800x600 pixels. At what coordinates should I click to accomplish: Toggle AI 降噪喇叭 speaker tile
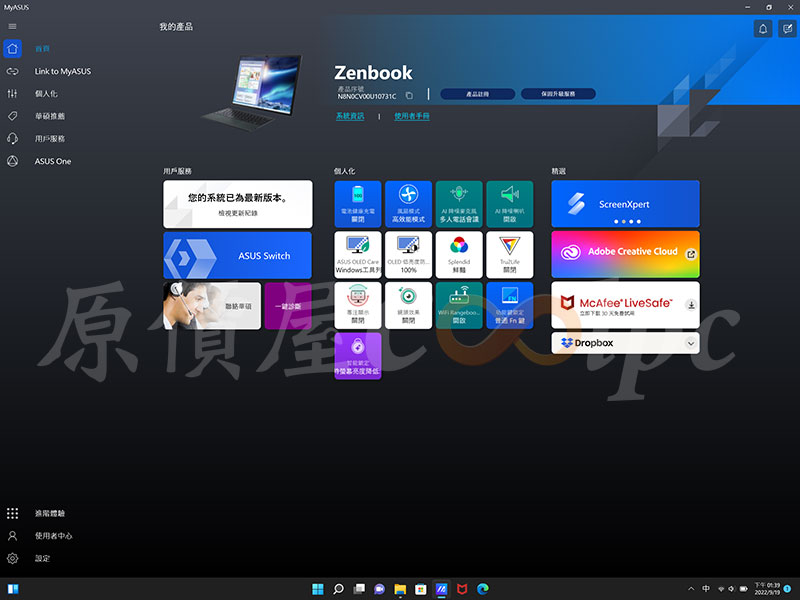510,204
